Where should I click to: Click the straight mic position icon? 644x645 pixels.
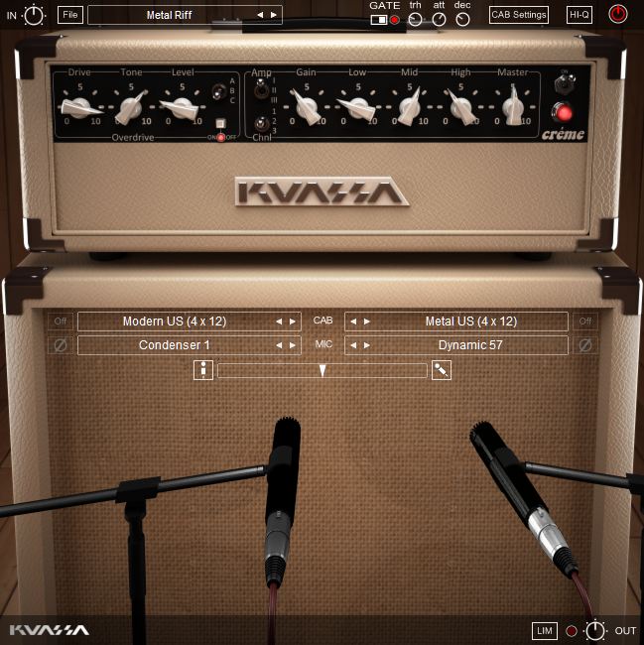pos(203,370)
